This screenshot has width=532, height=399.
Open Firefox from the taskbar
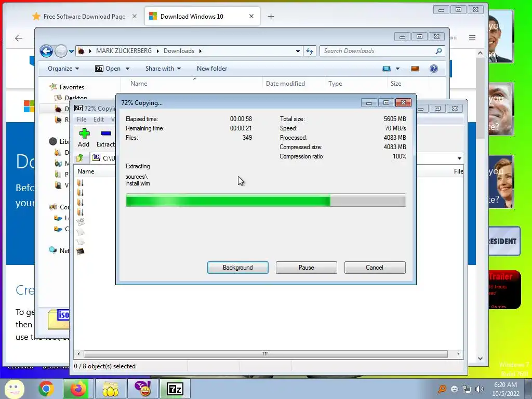click(x=78, y=389)
